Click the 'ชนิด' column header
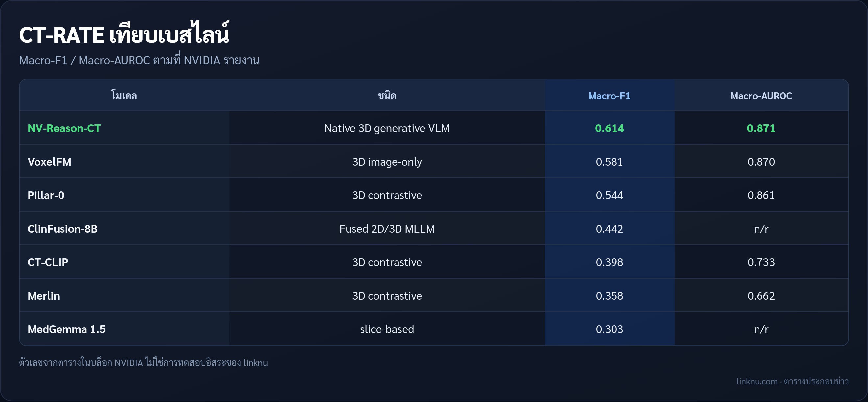868x402 pixels. click(x=387, y=96)
